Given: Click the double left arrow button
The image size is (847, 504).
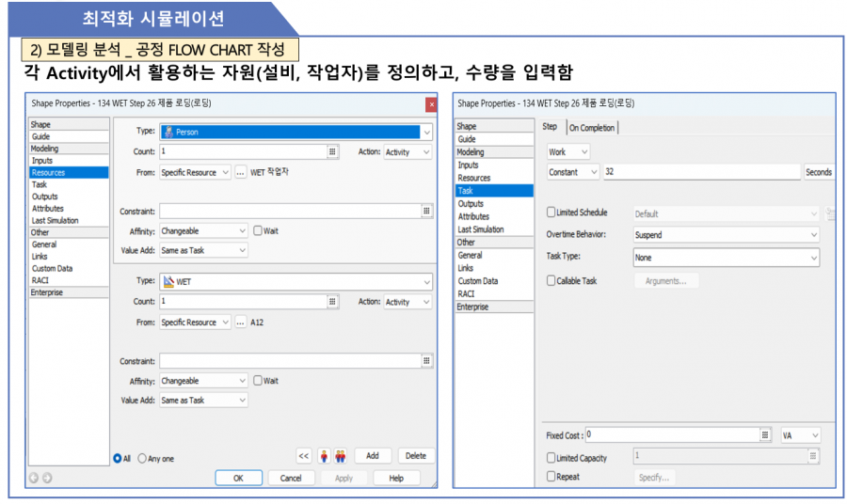Looking at the screenshot, I should point(303,456).
